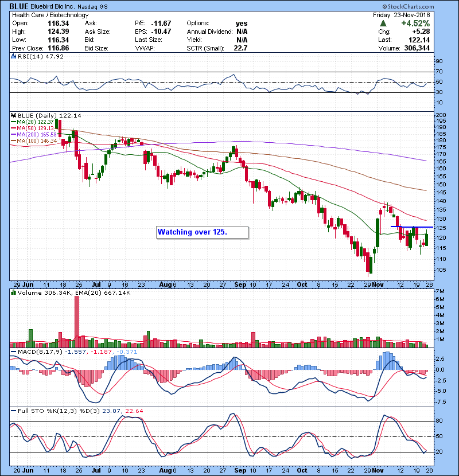Click the Prev Close value 116.86
The height and width of the screenshot is (476, 459).
coord(59,48)
